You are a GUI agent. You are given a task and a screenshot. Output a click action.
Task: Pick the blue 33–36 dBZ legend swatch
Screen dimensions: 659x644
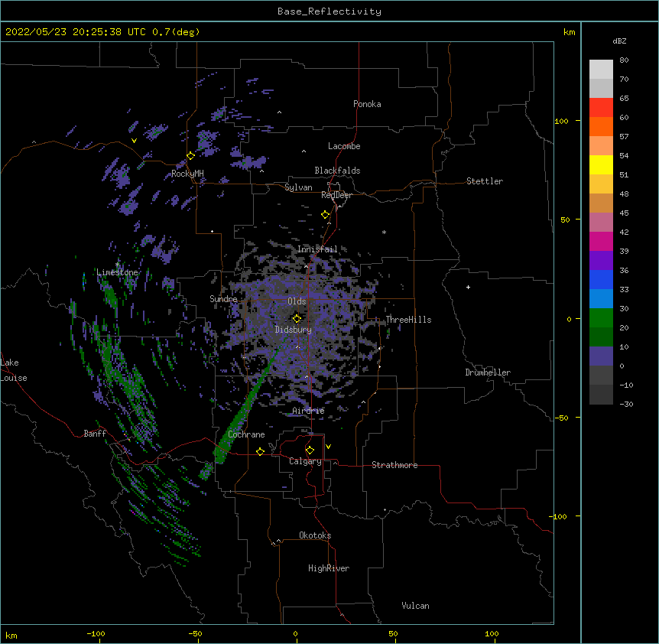(601, 279)
